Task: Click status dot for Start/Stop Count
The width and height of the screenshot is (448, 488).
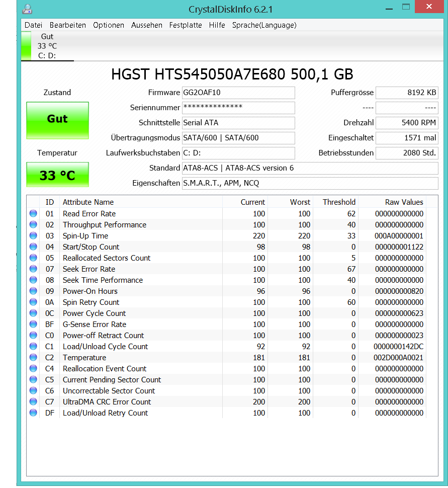Action: coord(33,247)
